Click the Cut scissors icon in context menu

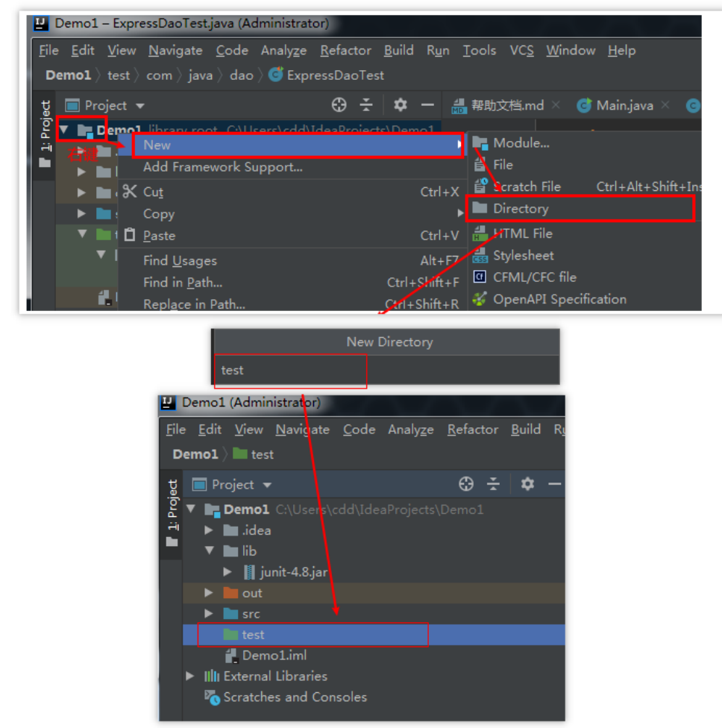(x=130, y=191)
